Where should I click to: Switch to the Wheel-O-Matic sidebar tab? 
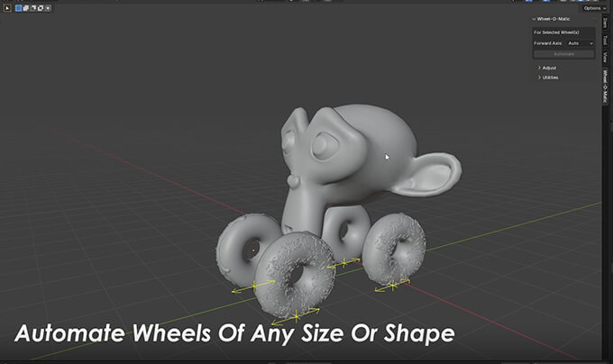(605, 86)
